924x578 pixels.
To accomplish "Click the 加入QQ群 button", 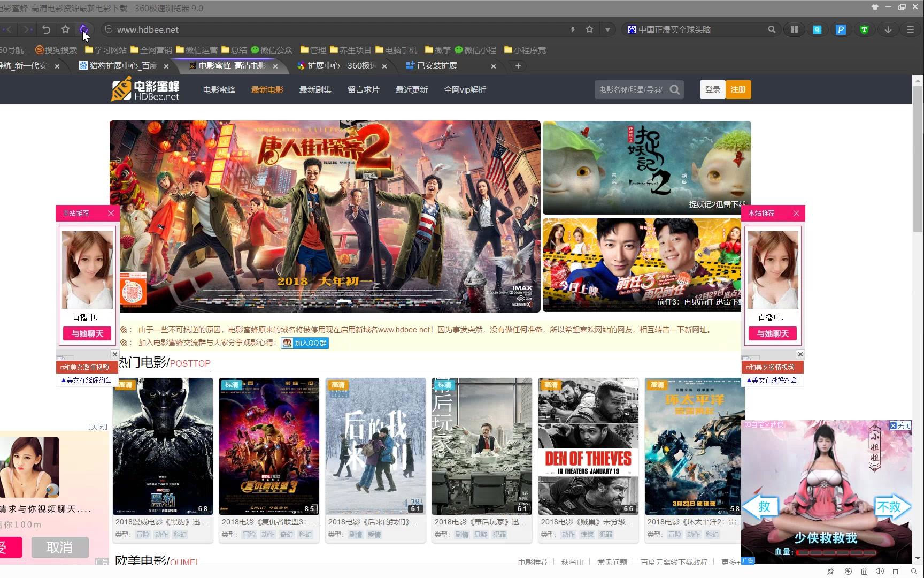I will pyautogui.click(x=305, y=343).
